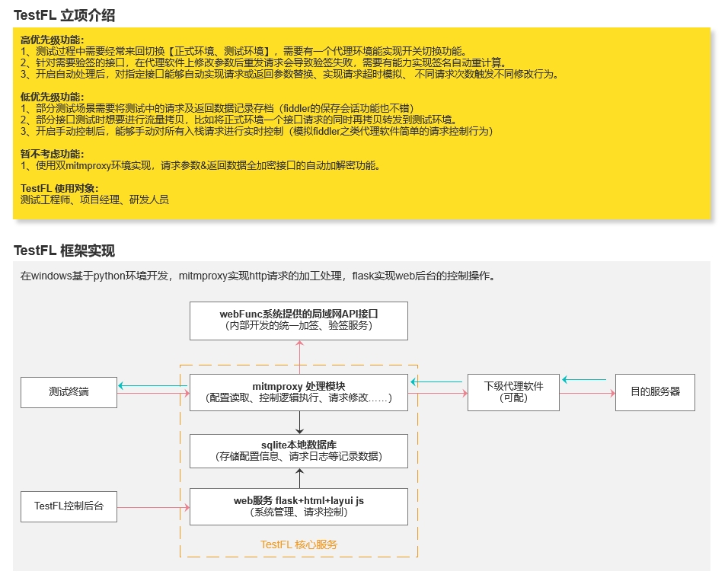Click the line starting "3、开启自动处理后"
Image resolution: width=728 pixels, height=581 pixels.
point(289,74)
